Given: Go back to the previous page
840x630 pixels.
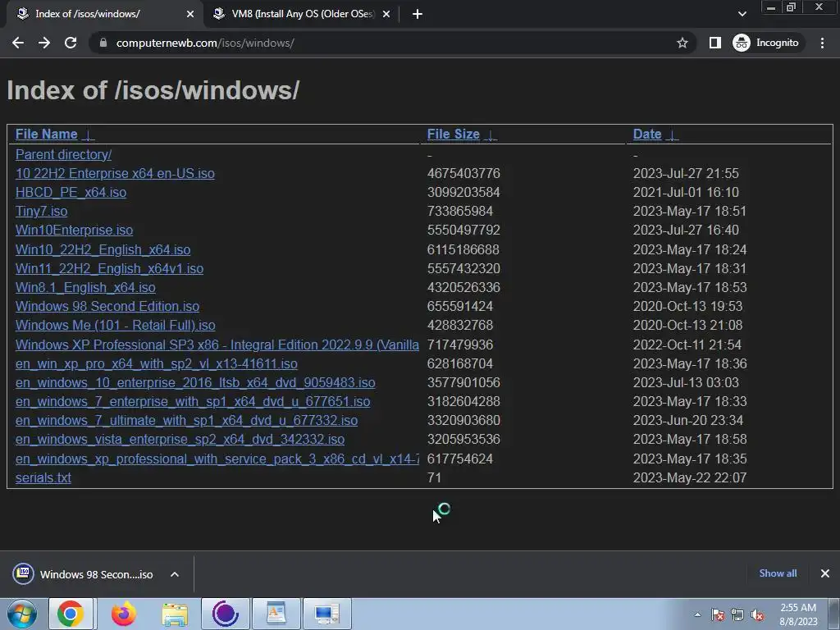Looking at the screenshot, I should point(18,43).
